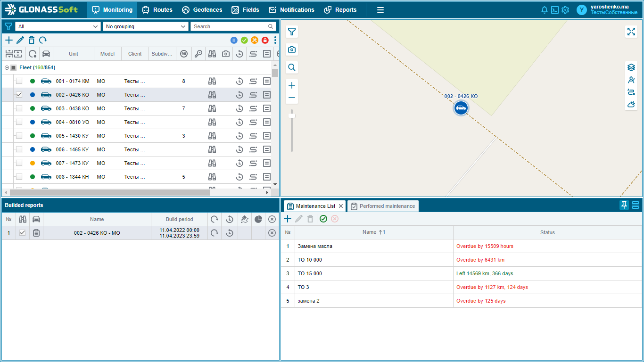The image size is (644, 362).
Task: Toggle weather overlay icon on map
Action: (x=631, y=104)
